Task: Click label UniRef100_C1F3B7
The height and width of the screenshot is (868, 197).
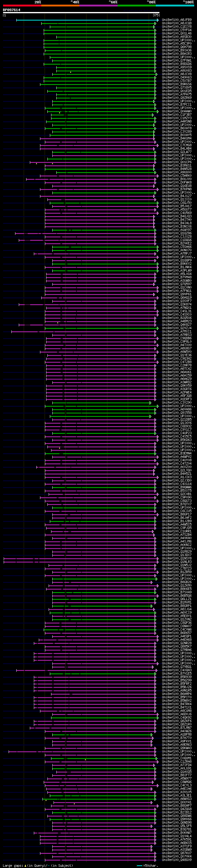Action: coord(177,115)
